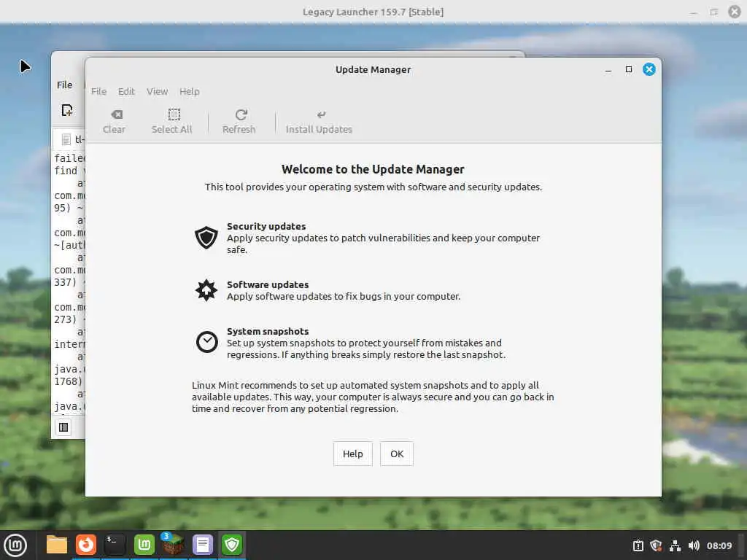Click the 08:09 clock in the panel

719,545
